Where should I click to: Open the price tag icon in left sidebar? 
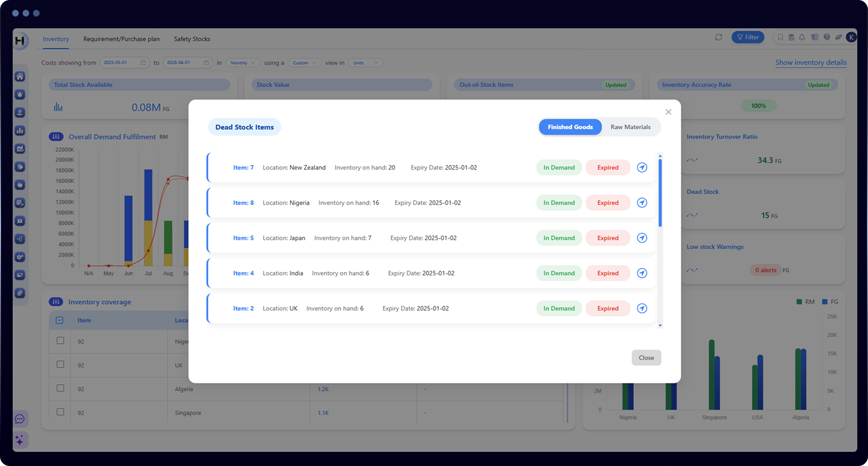(20, 167)
